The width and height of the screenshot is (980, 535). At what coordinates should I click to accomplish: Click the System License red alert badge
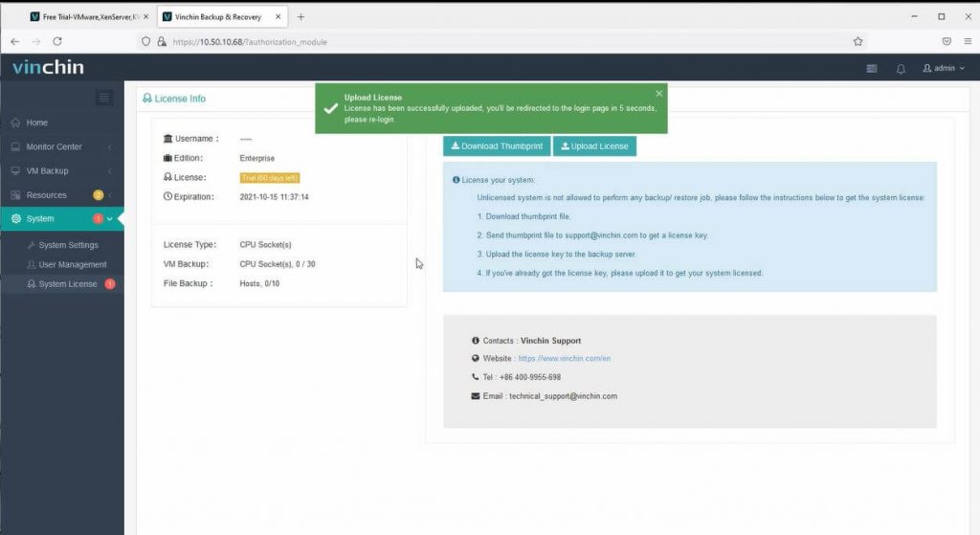pyautogui.click(x=110, y=283)
